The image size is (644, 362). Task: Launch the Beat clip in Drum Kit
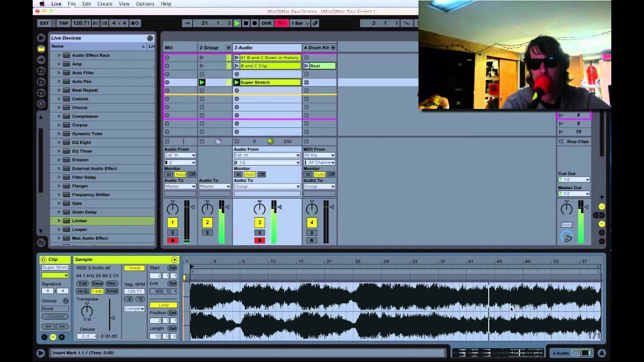coord(306,66)
